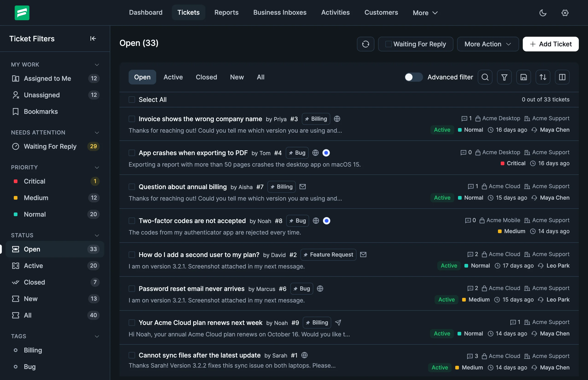Collapse the PRIORITY section
588x380 pixels.
(x=97, y=168)
